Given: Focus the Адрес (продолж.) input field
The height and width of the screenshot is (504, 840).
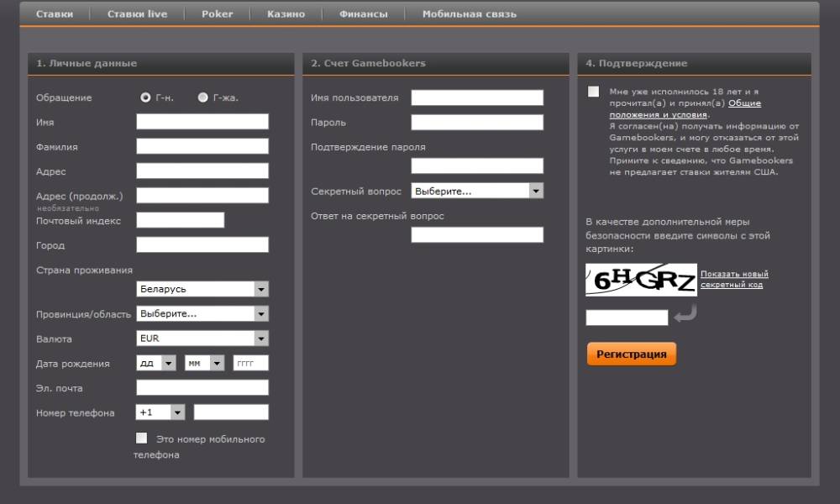Looking at the screenshot, I should click(x=202, y=196).
